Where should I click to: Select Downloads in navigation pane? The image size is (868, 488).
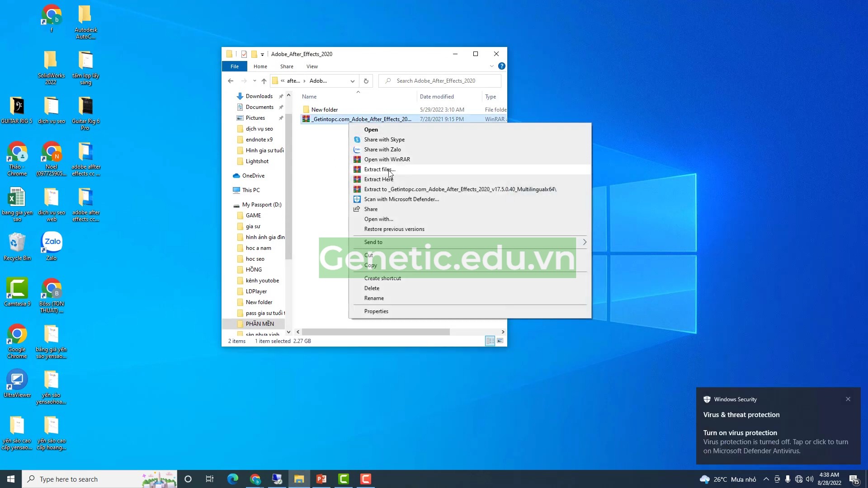point(259,96)
